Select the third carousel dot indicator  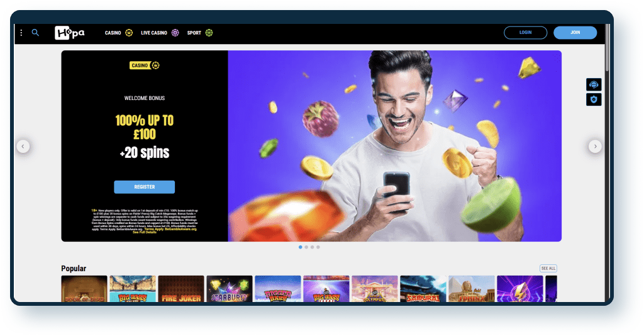pyautogui.click(x=312, y=247)
